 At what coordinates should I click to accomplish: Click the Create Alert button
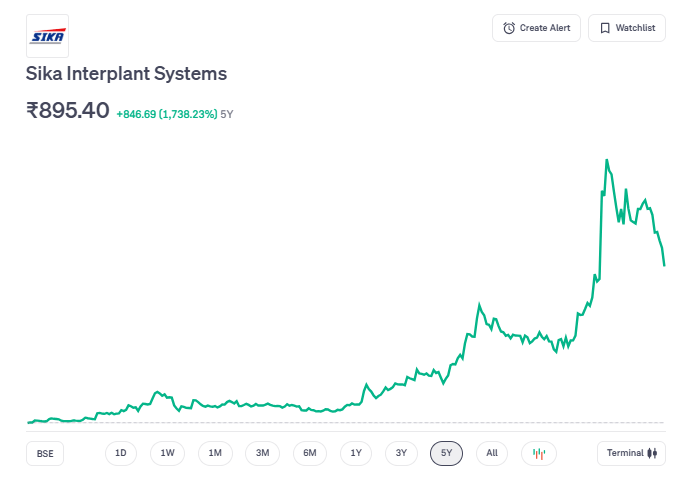tap(536, 28)
